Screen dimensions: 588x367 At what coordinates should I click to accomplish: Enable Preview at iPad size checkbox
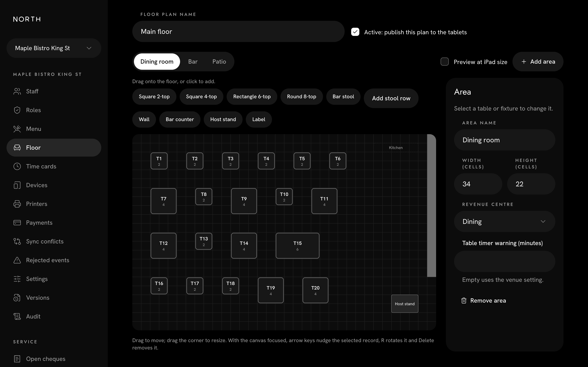[x=444, y=62]
